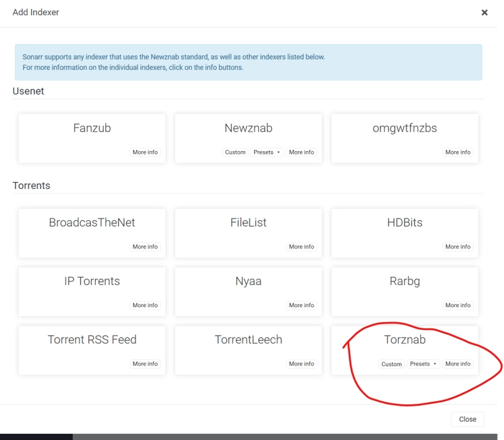Open More info for IP Torrents
The width and height of the screenshot is (504, 440).
click(x=145, y=305)
